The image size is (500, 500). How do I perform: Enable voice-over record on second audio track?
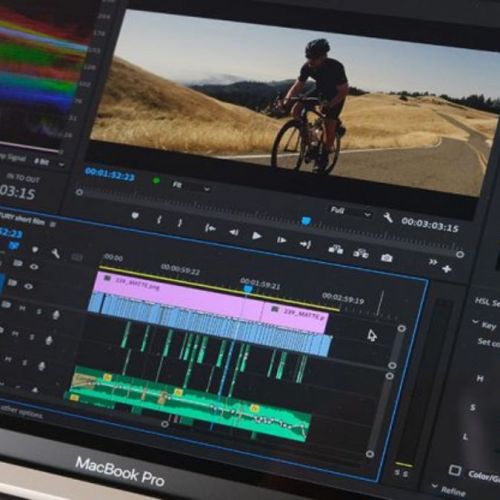(49, 340)
